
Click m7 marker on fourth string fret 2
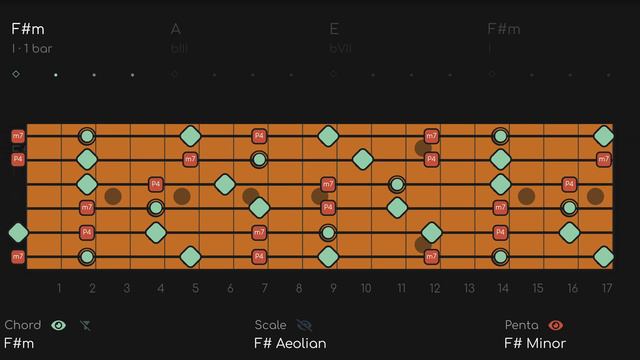coord(87,208)
